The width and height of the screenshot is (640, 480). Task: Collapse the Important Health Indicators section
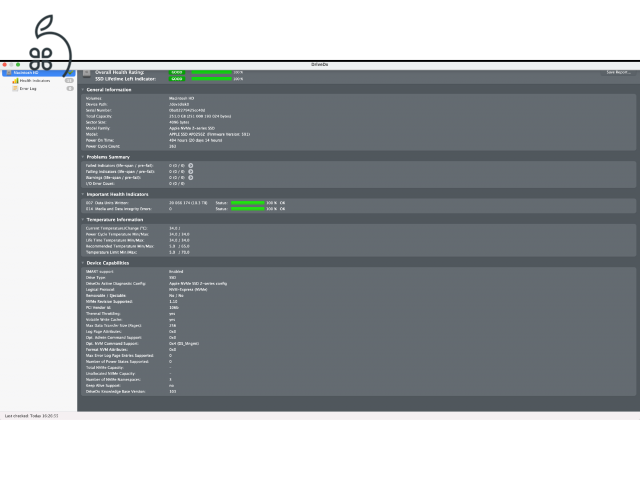pos(83,194)
